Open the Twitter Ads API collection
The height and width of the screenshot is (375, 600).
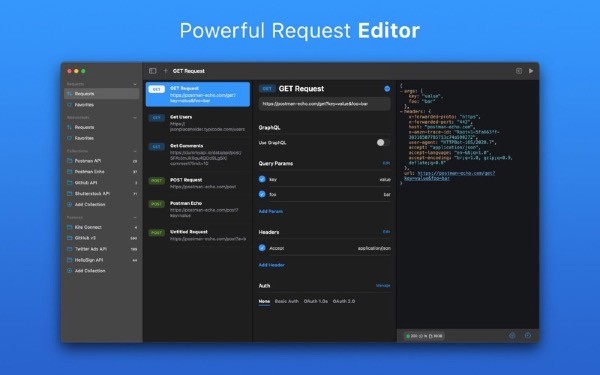click(x=101, y=249)
